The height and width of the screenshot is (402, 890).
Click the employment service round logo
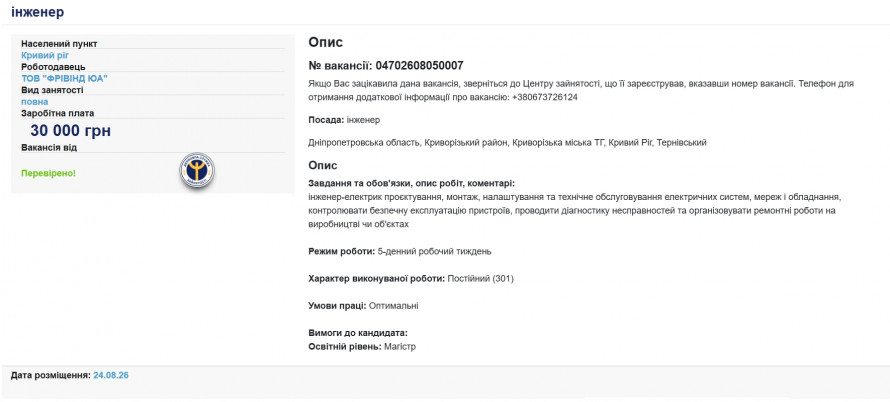[197, 170]
